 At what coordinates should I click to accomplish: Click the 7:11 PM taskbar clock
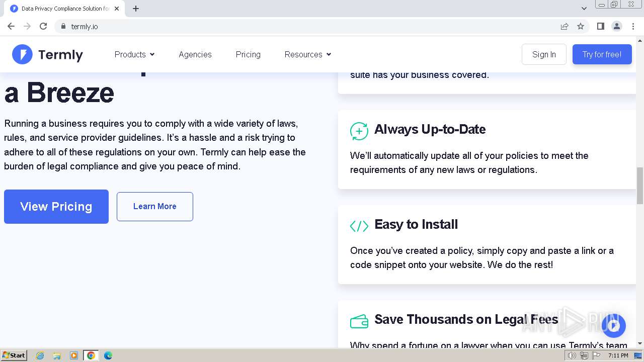618,355
